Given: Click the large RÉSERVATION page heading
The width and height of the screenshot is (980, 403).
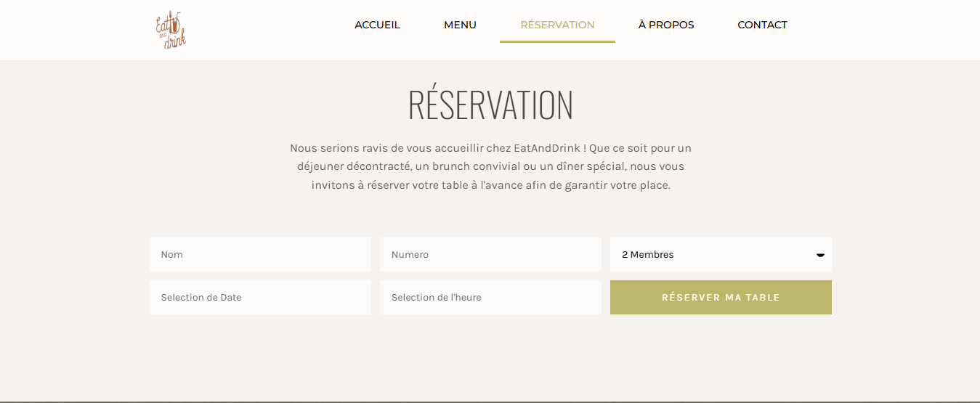Looking at the screenshot, I should tap(490, 105).
